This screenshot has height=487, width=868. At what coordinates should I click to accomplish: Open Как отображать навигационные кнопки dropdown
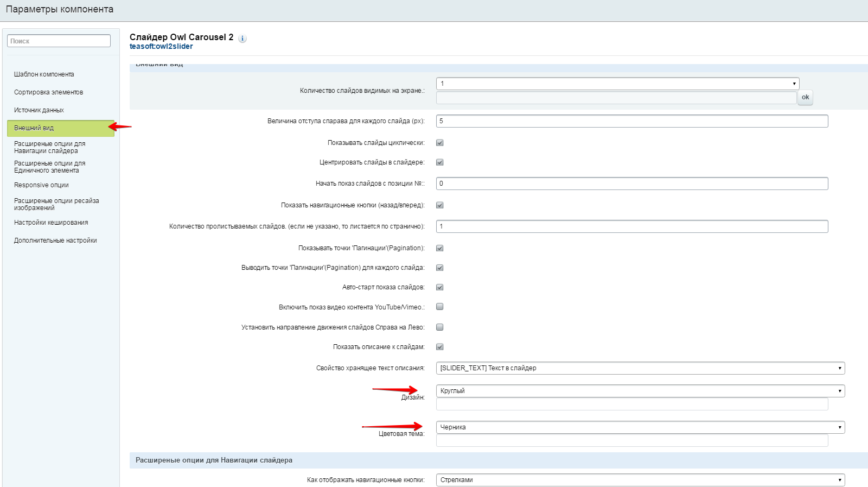pyautogui.click(x=640, y=480)
